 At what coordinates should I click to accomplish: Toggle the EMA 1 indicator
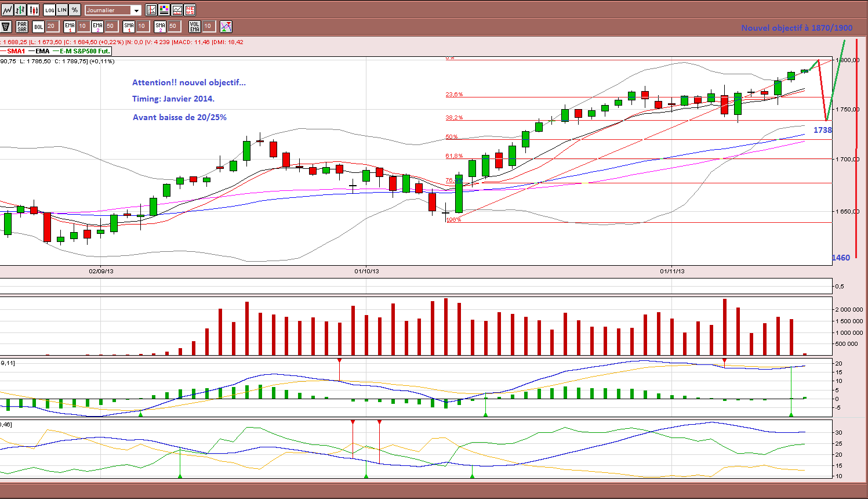(x=70, y=26)
